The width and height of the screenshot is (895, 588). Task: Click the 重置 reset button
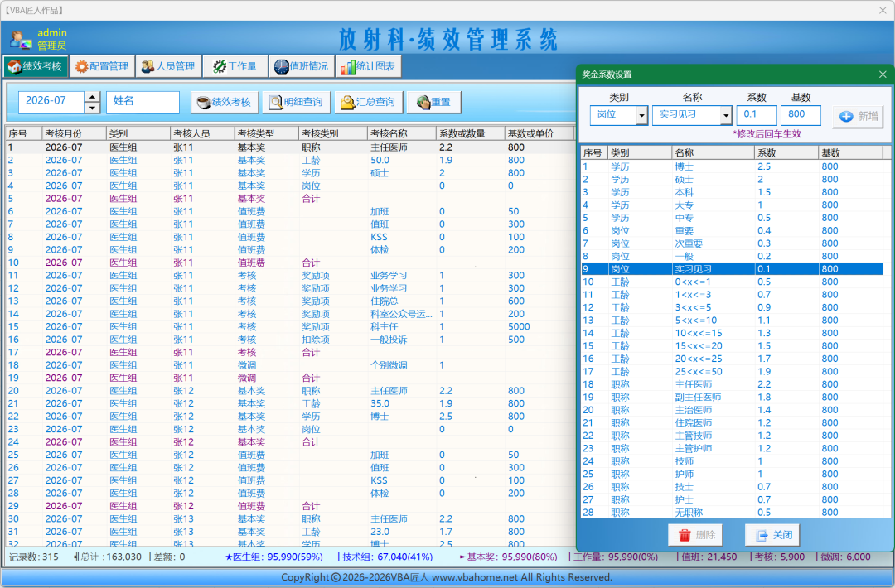pos(434,102)
